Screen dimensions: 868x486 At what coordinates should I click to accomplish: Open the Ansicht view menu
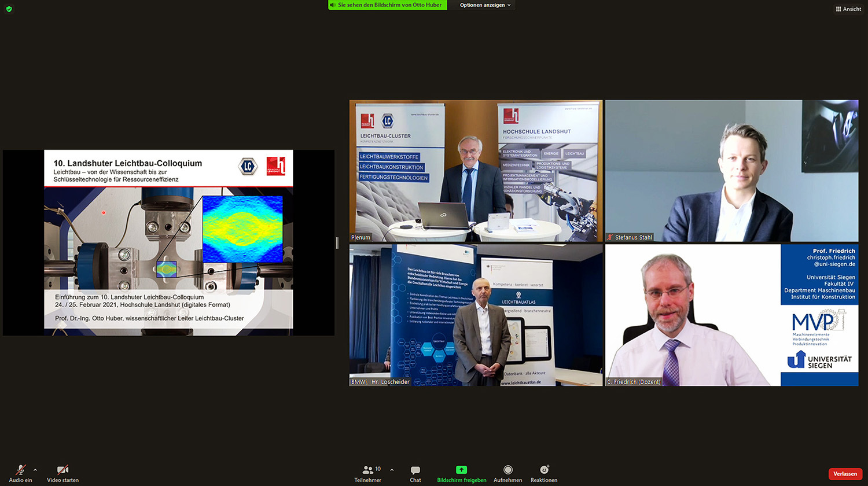(x=848, y=9)
